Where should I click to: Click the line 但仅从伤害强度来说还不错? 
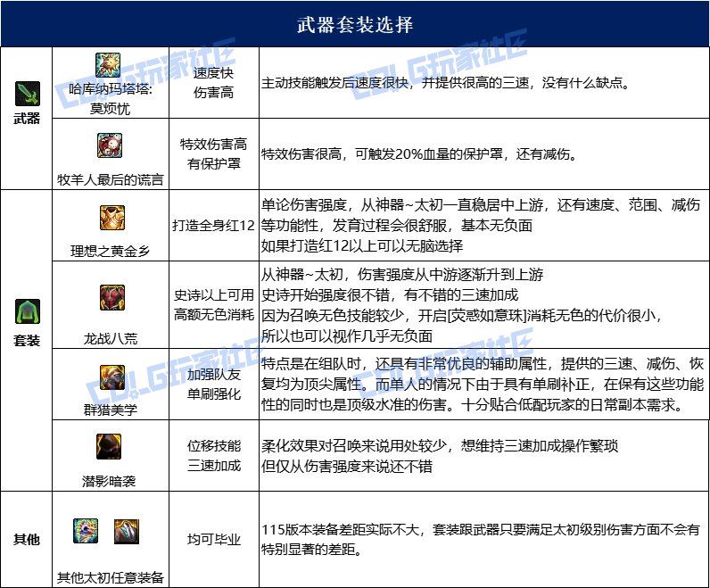pyautogui.click(x=347, y=466)
